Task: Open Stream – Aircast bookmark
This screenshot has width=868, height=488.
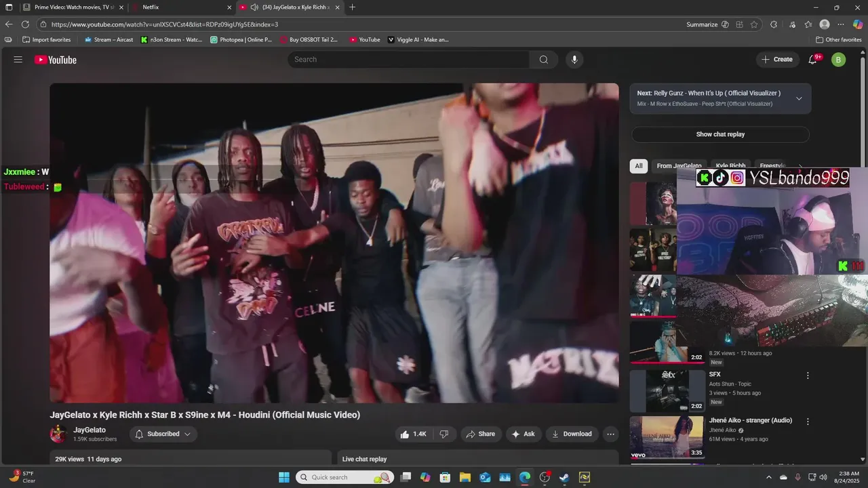Action: pos(109,39)
